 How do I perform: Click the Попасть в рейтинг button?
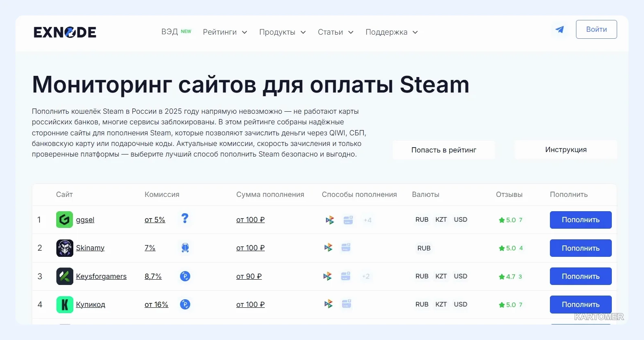click(x=444, y=150)
